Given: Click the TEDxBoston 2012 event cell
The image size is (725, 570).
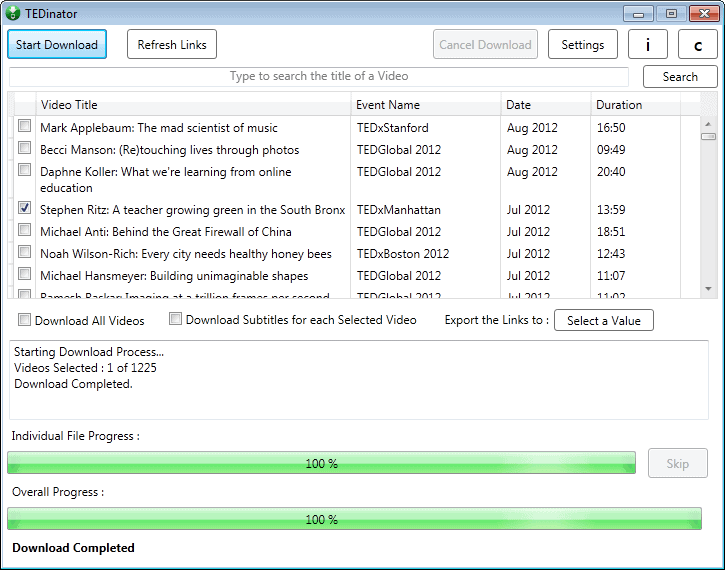Looking at the screenshot, I should pos(403,254).
